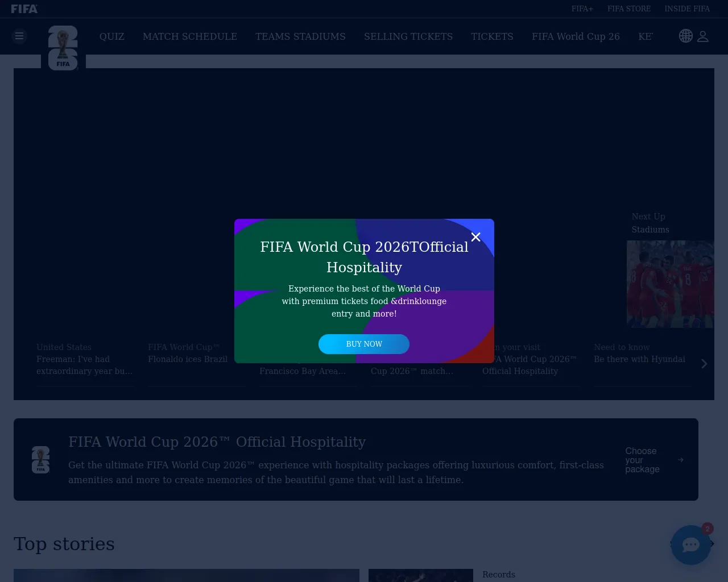Click the Records story label
The width and height of the screenshot is (728, 582).
click(499, 575)
